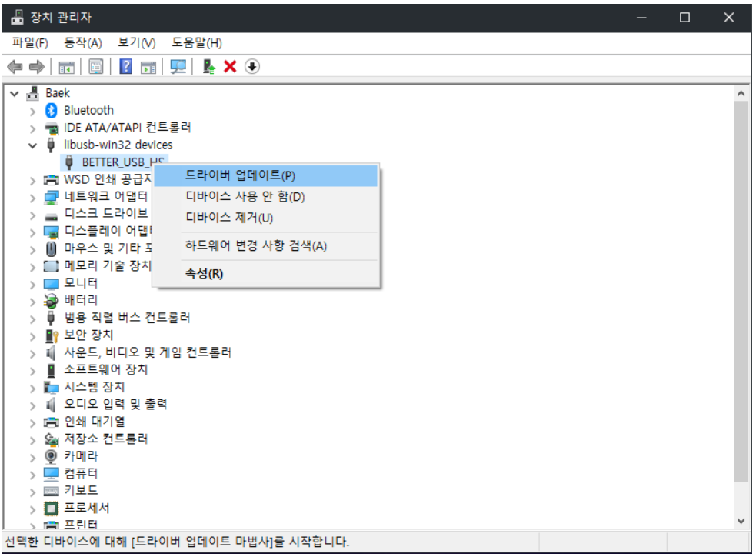The width and height of the screenshot is (756, 557).
Task: Select the 디스크 드라이브 tree row
Action: click(x=105, y=214)
